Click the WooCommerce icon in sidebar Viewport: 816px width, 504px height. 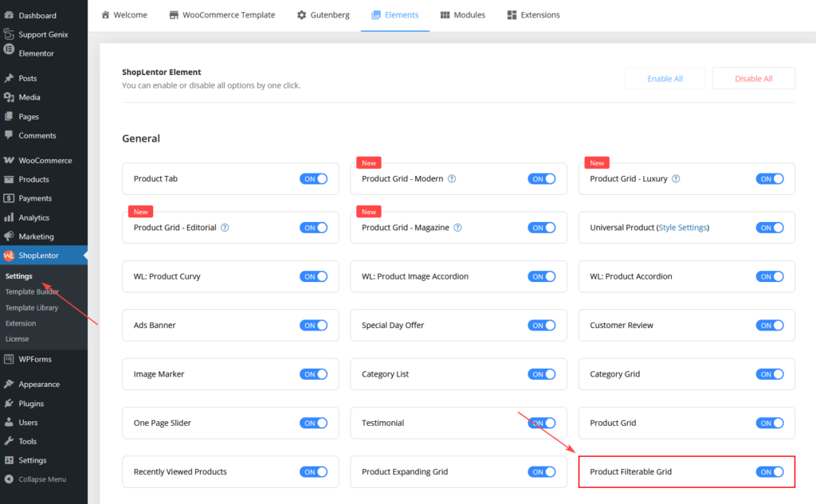click(9, 160)
